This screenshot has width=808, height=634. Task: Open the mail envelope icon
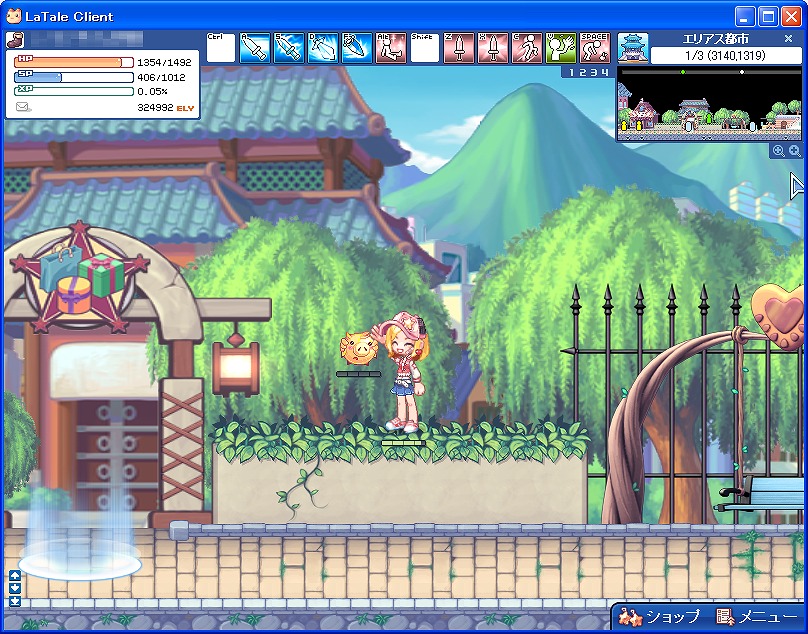[23, 107]
